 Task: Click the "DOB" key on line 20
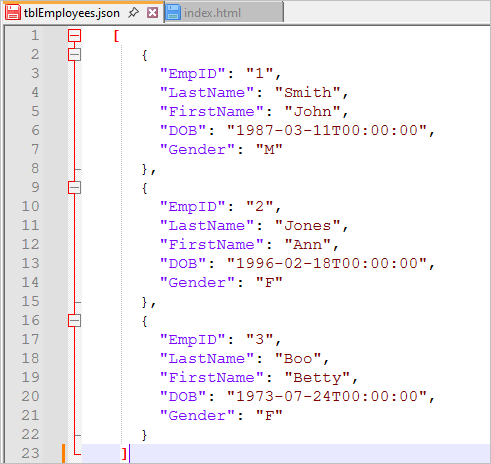click(x=183, y=397)
